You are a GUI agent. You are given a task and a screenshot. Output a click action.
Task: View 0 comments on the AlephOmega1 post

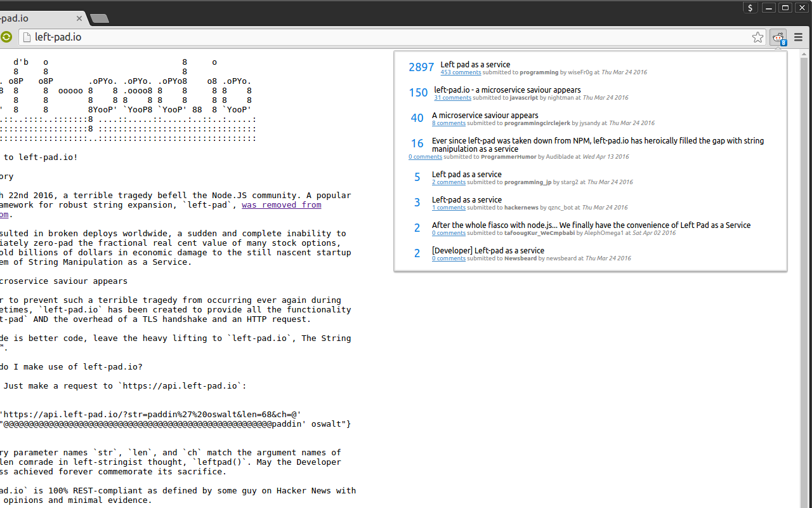pos(449,233)
